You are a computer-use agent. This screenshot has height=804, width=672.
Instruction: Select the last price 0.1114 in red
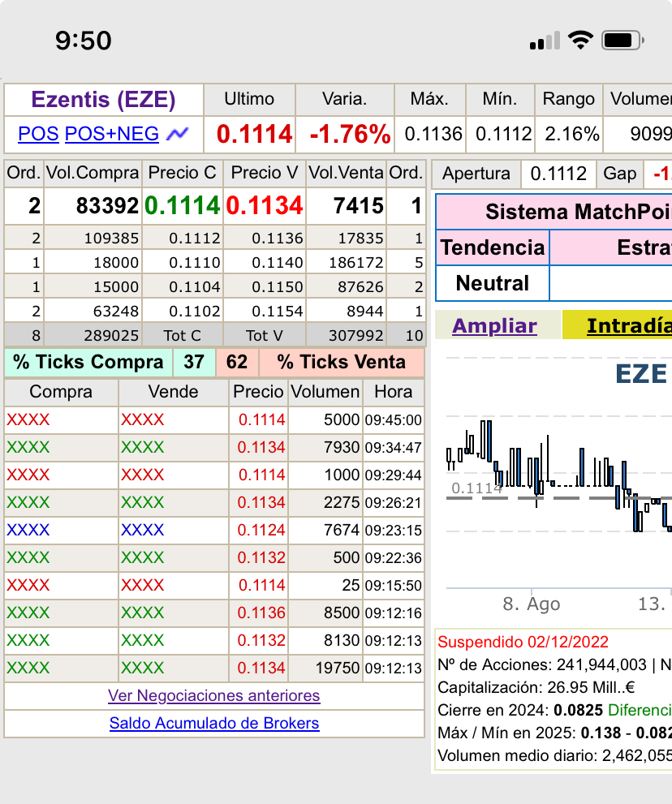(255, 135)
